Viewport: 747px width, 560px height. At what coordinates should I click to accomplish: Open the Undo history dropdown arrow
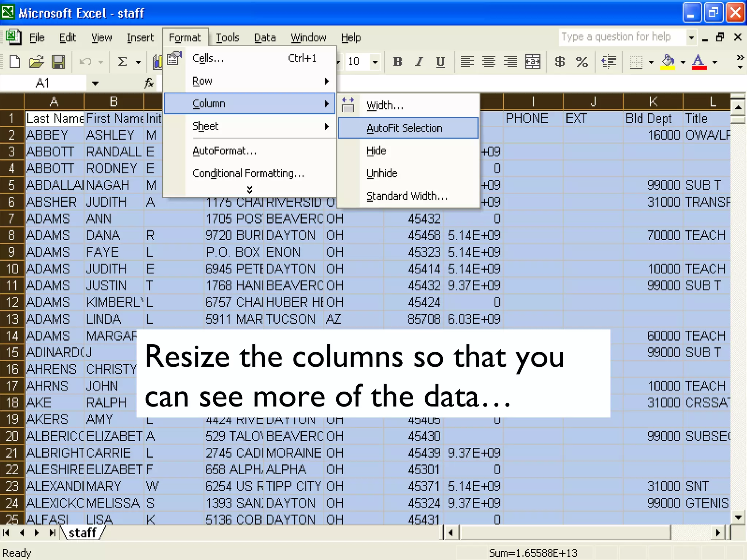click(x=101, y=62)
